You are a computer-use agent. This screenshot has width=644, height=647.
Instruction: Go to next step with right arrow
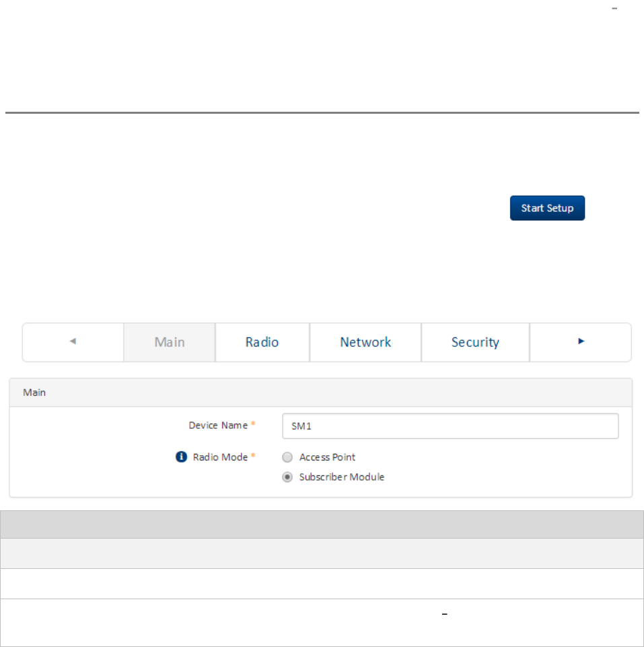(581, 342)
